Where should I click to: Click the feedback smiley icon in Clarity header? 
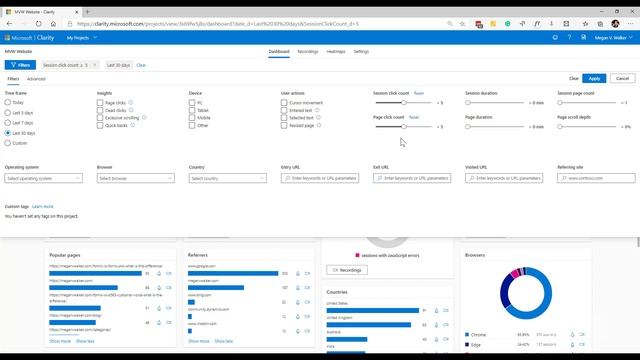[555, 38]
